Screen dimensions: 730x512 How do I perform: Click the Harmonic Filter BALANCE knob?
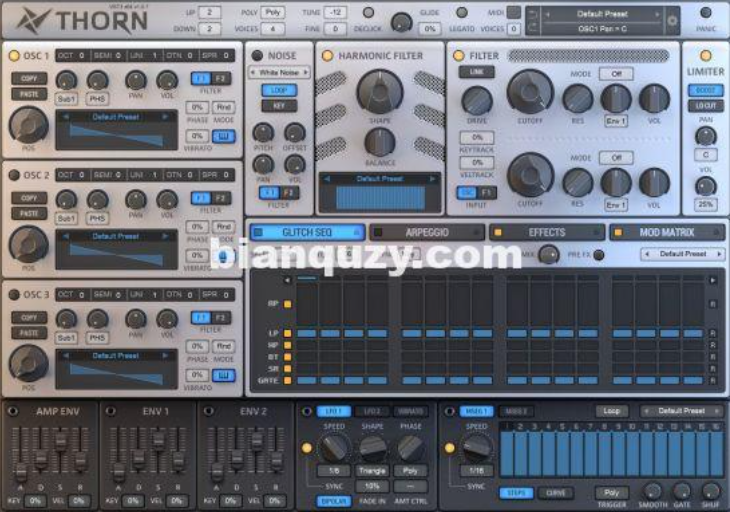pos(380,143)
